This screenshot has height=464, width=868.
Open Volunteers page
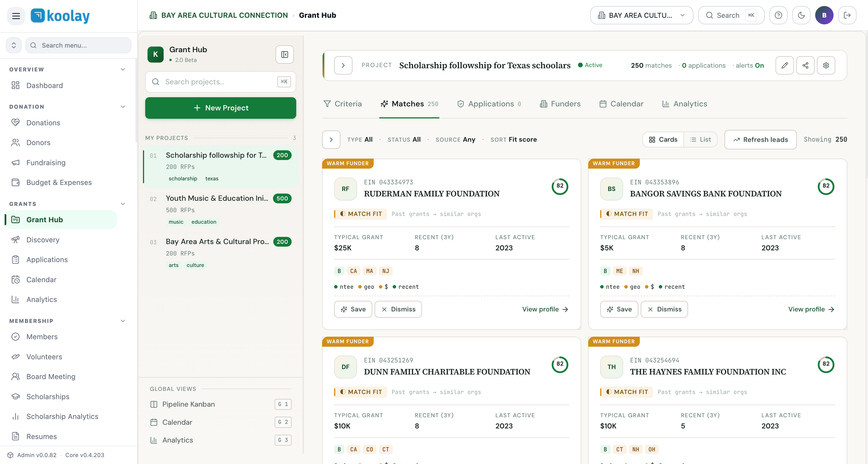(x=61, y=356)
